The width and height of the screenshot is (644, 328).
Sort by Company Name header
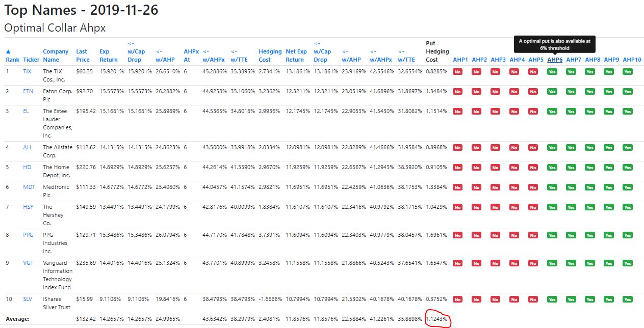[56, 56]
